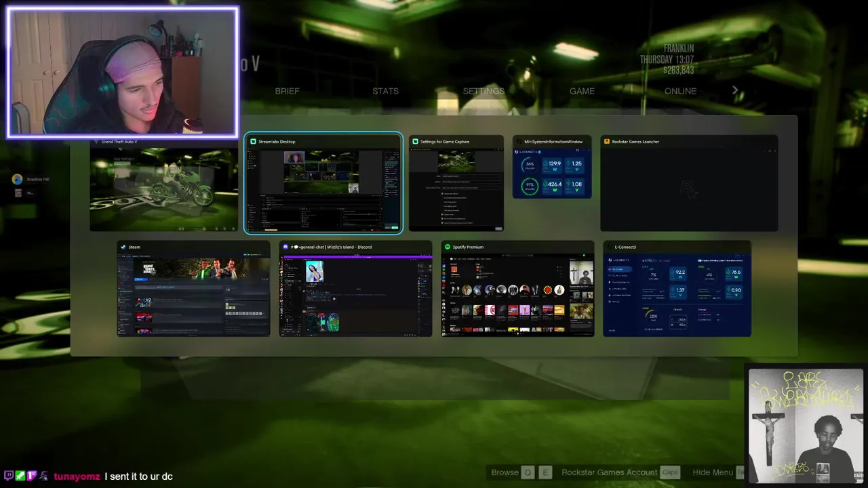868x488 pixels.
Task: Click the "FRANKLIN" character name text
Action: (x=678, y=49)
